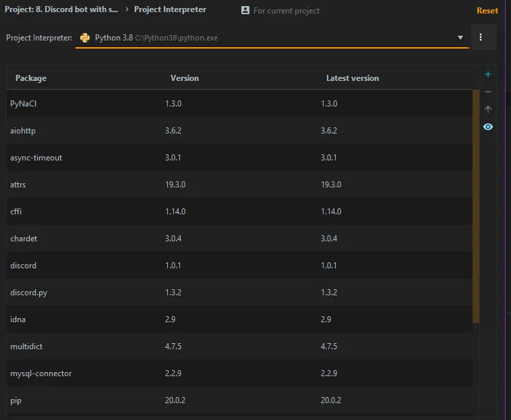Click latest version 1.0.1 of discord
The width and height of the screenshot is (511, 420).
click(328, 266)
